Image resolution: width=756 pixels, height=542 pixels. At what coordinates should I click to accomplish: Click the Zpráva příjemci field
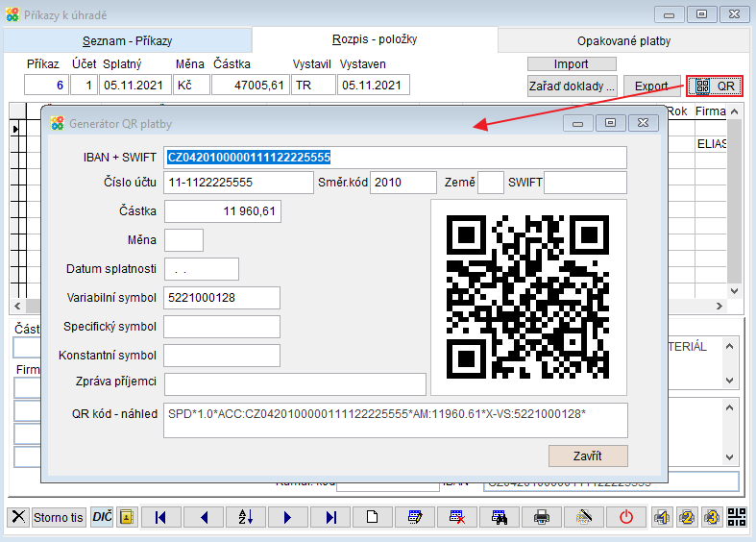pos(295,384)
